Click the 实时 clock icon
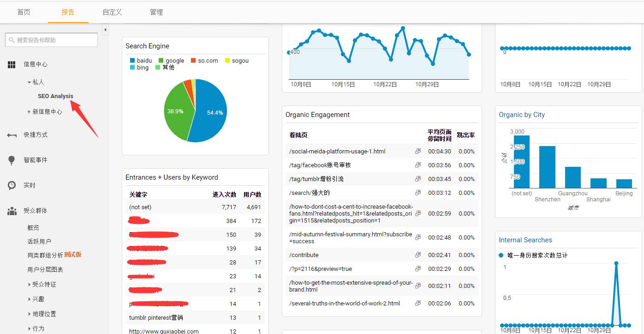The height and width of the screenshot is (334, 644). [12, 185]
